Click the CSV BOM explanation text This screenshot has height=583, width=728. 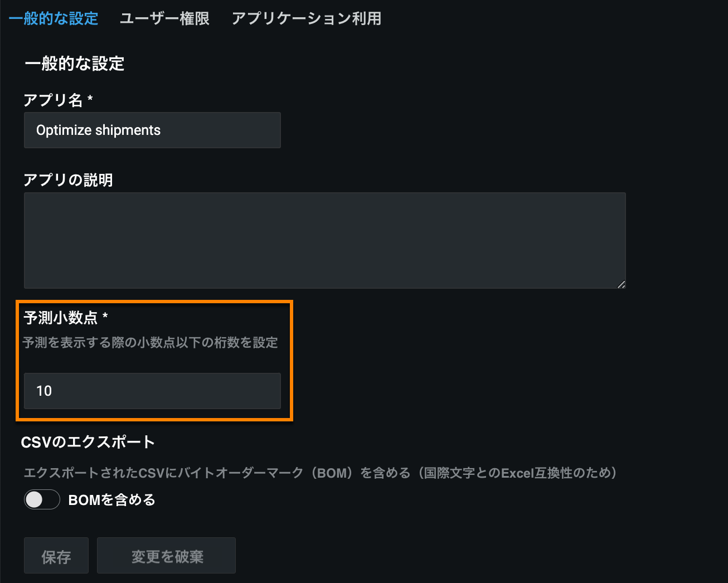pyautogui.click(x=321, y=473)
